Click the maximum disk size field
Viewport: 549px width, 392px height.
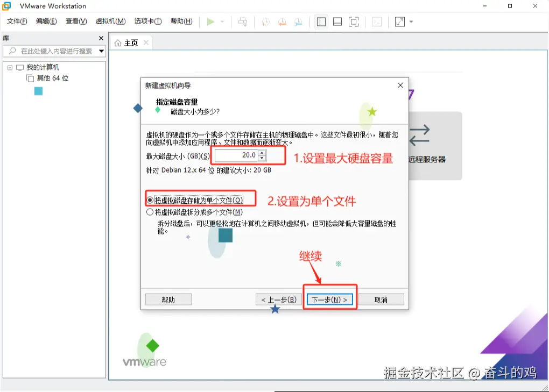[x=236, y=155]
